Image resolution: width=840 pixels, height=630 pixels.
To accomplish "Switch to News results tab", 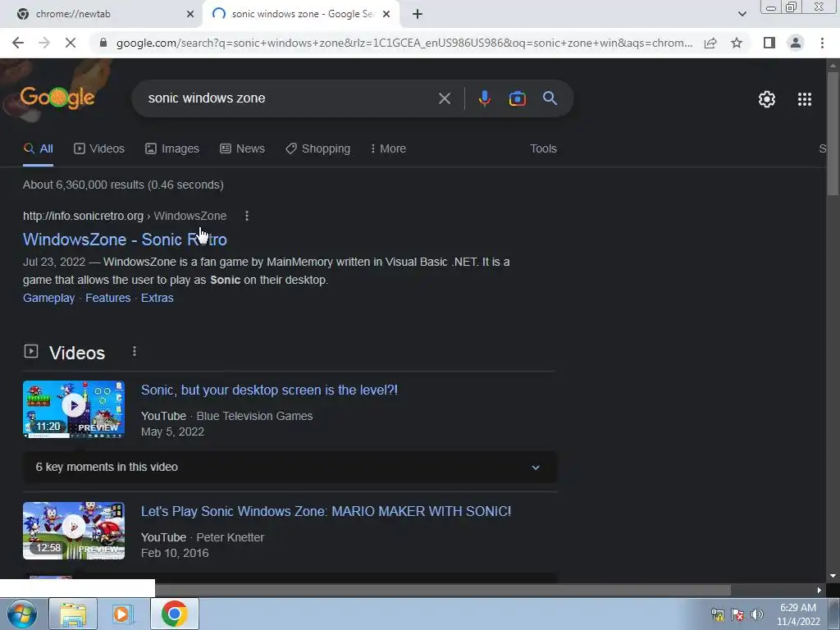I will click(242, 148).
